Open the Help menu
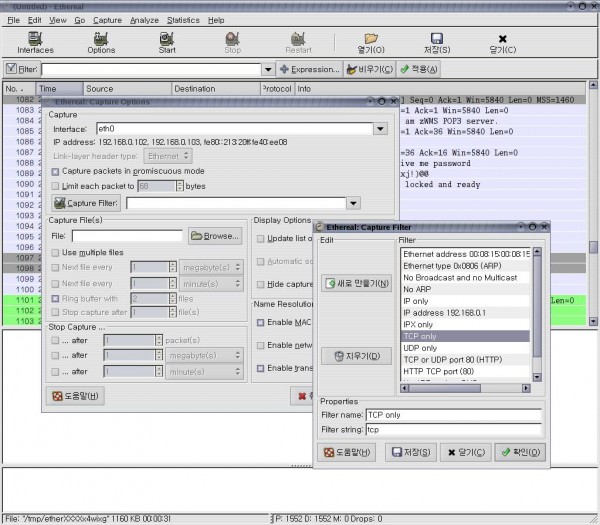600x525 pixels. pyautogui.click(x=216, y=20)
